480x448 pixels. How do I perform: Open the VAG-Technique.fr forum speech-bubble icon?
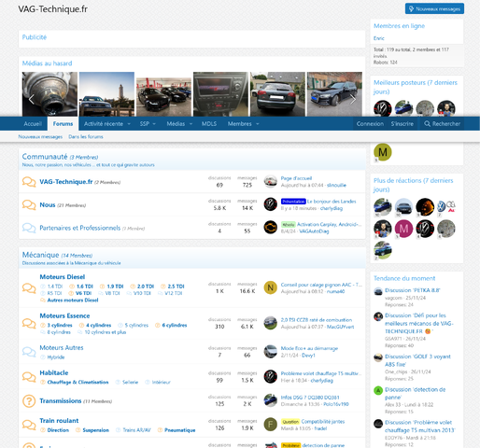tap(29, 182)
